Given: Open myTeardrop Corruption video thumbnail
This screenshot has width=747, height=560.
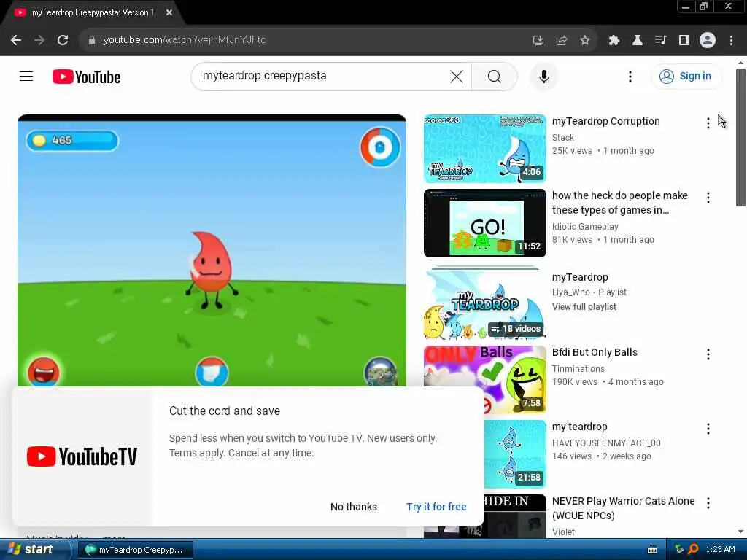Looking at the screenshot, I should tap(484, 149).
